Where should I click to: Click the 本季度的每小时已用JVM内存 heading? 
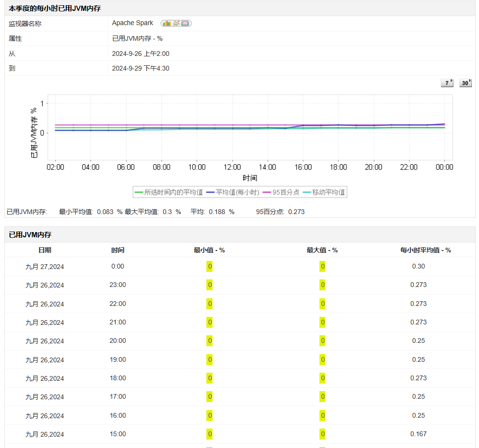pyautogui.click(x=55, y=9)
